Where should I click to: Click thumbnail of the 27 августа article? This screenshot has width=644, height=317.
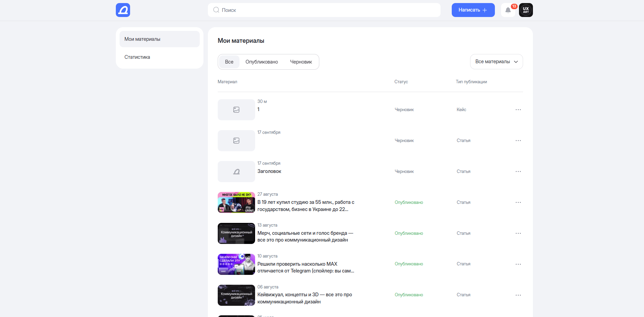pos(236,202)
